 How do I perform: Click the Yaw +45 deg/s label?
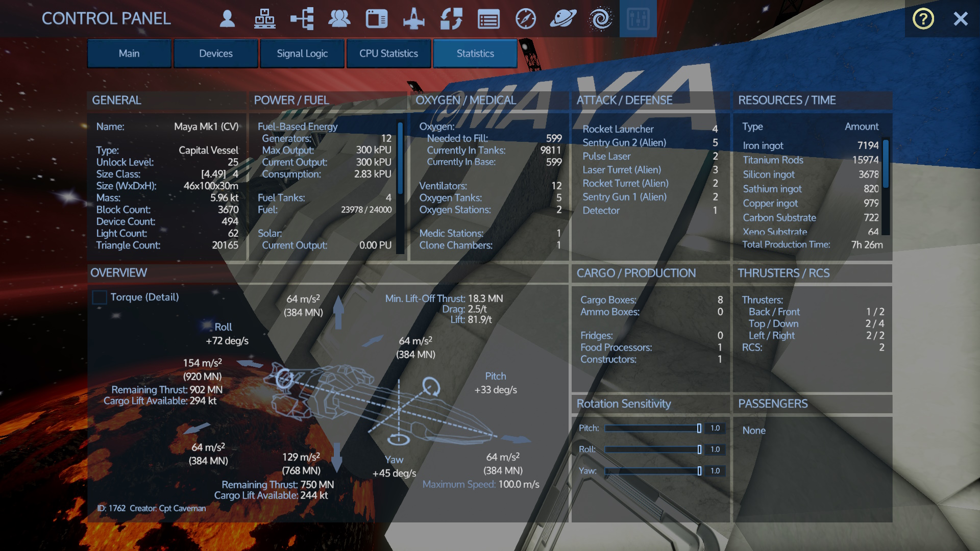pyautogui.click(x=394, y=466)
